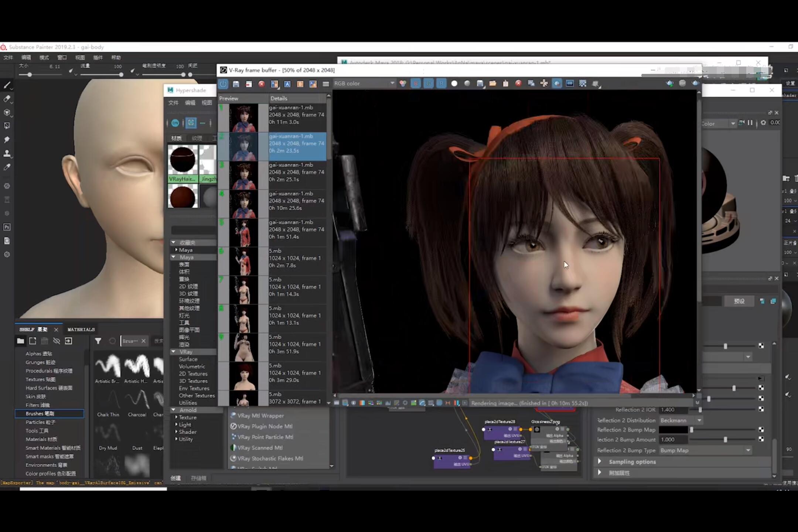The height and width of the screenshot is (532, 798).
Task: Click the shelf import resources icon
Action: point(69,341)
